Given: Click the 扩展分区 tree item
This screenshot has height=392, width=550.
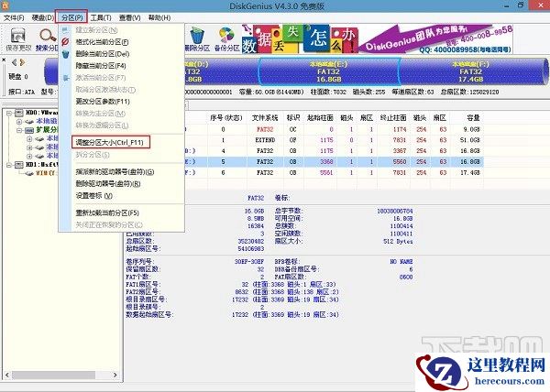Looking at the screenshot, I should [x=47, y=130].
